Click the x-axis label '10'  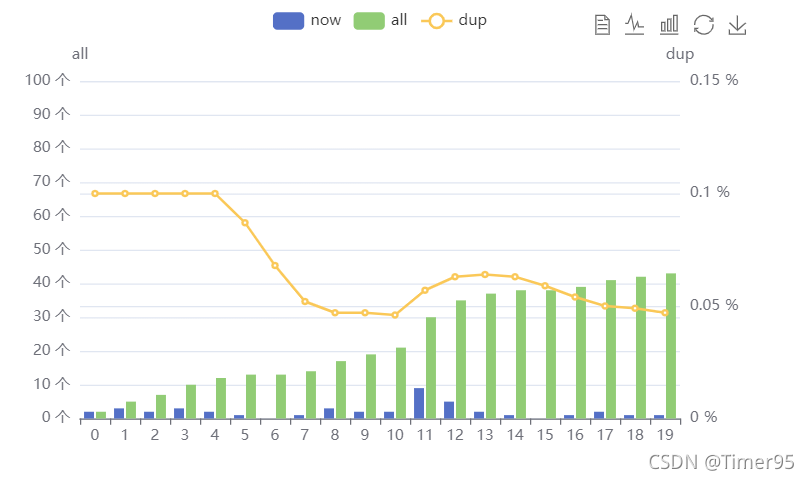[x=395, y=435]
